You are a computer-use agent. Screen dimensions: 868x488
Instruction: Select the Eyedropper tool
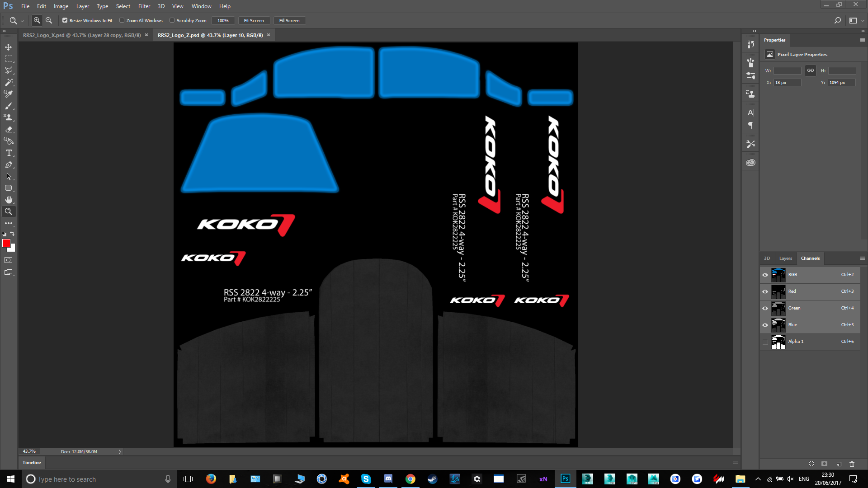click(x=9, y=94)
